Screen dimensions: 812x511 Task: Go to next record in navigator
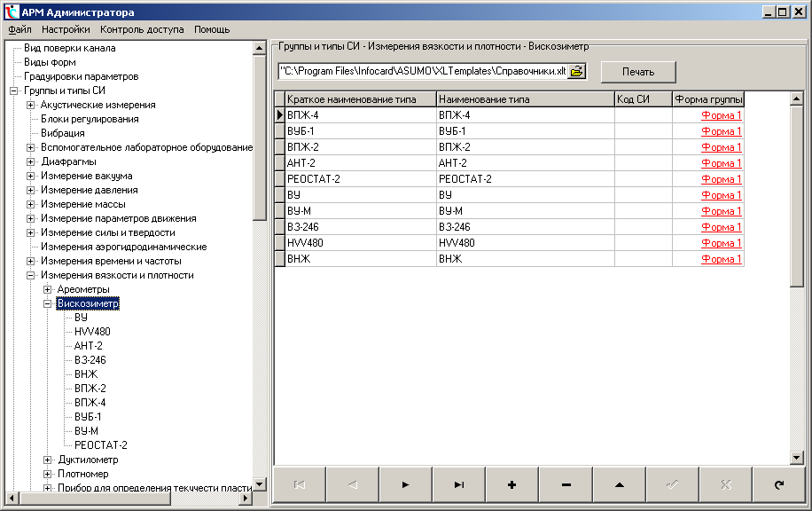pos(406,484)
